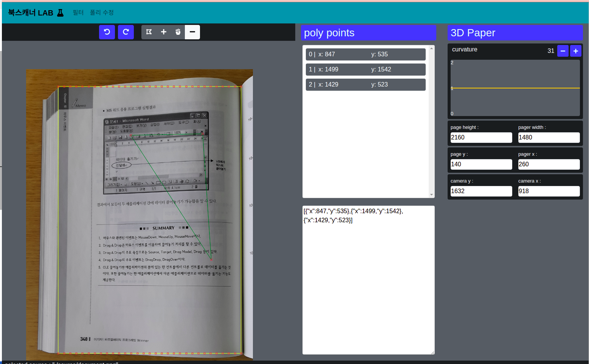Viewport: 589px width, 364px height.
Task: Select poly point row 1 x: 1499
Action: [366, 70]
